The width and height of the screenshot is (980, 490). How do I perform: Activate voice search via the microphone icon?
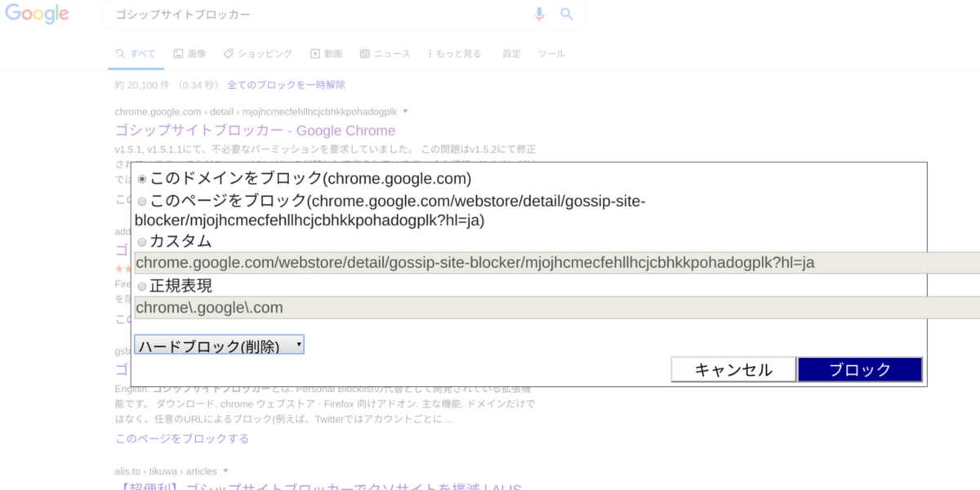[539, 14]
